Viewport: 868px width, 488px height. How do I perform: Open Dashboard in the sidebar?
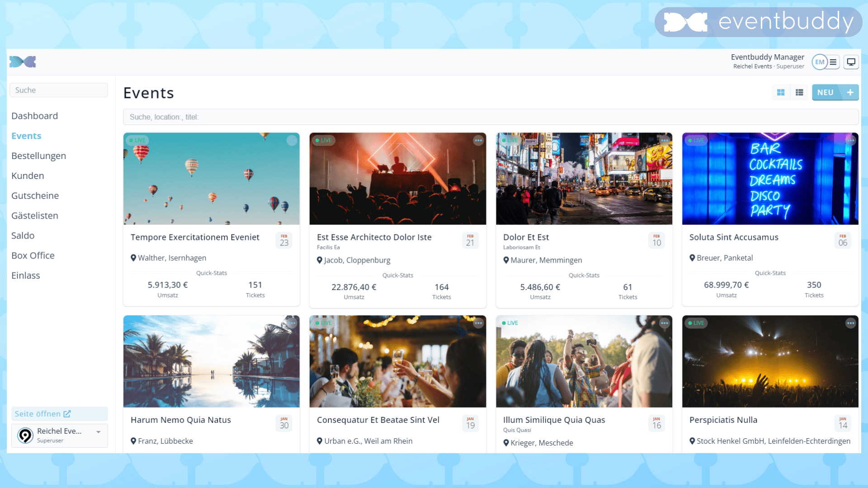pos(34,116)
